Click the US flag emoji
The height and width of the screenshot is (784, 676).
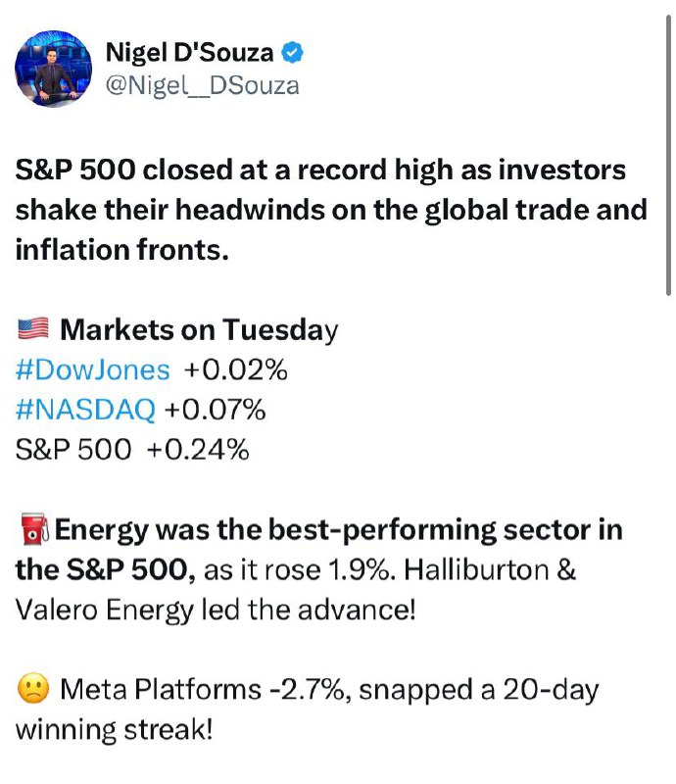pos(33,328)
